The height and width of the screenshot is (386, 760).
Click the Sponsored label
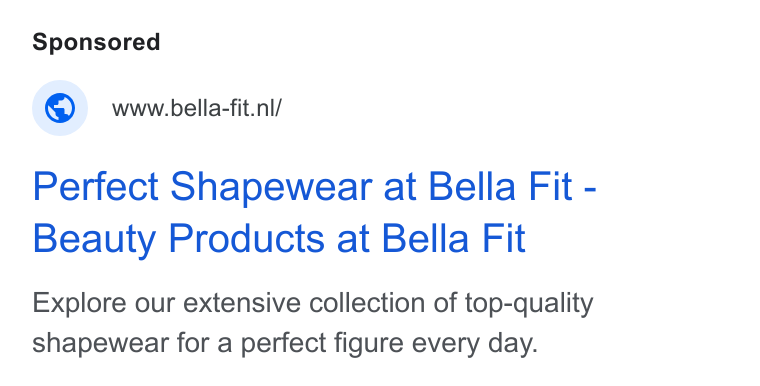[96, 42]
